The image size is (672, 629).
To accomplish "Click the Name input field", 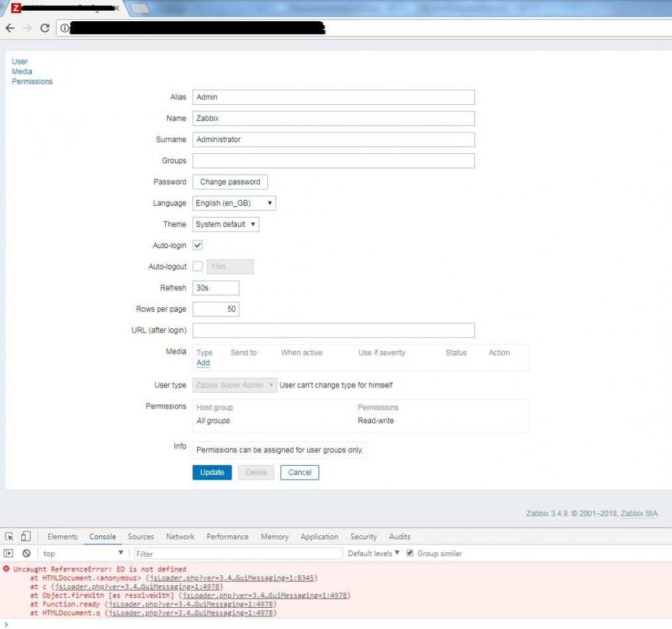I will point(334,118).
